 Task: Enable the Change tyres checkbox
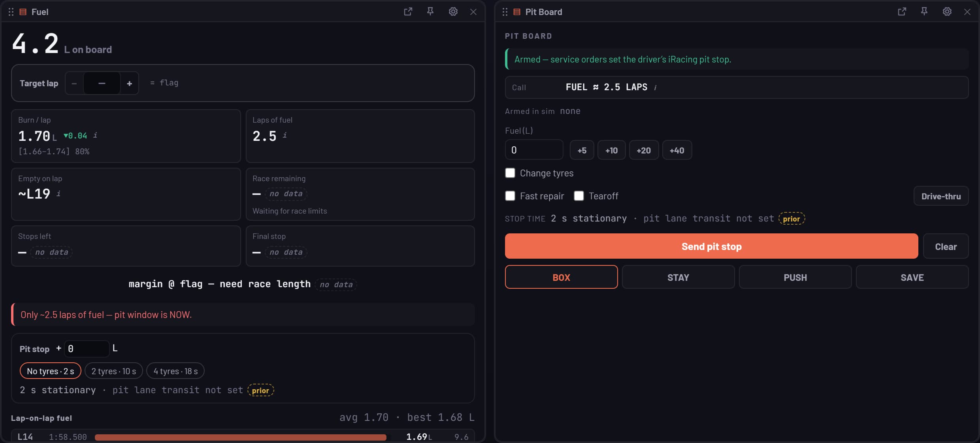(x=510, y=173)
